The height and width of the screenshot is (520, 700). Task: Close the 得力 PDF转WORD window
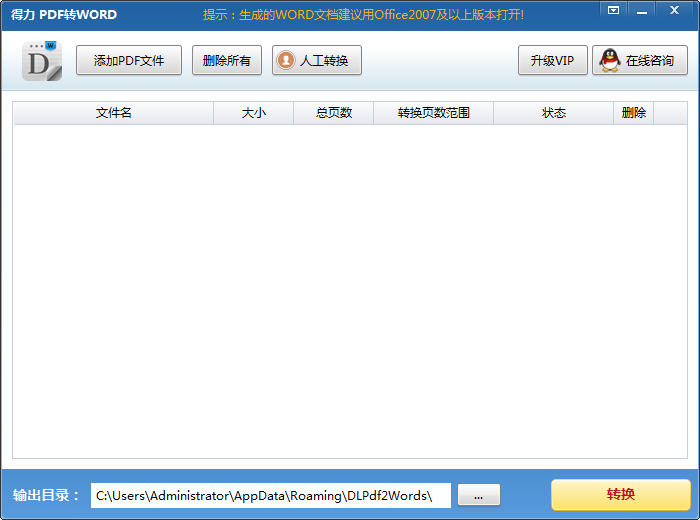tap(677, 10)
